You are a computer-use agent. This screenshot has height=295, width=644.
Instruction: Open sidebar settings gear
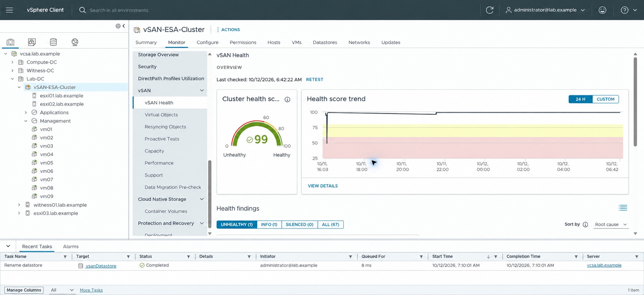[118, 26]
